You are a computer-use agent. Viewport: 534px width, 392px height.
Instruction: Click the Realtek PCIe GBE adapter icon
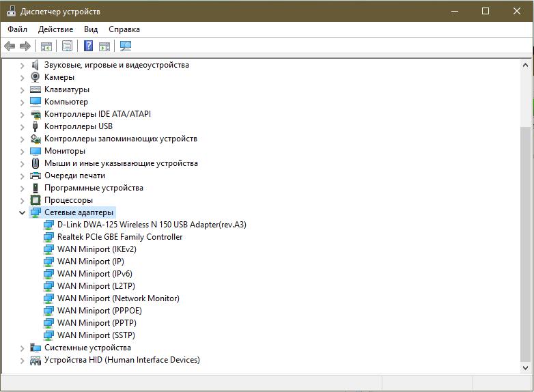click(48, 237)
